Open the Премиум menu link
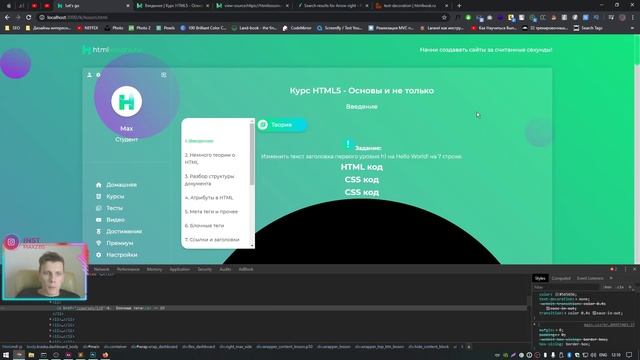 (x=120, y=243)
